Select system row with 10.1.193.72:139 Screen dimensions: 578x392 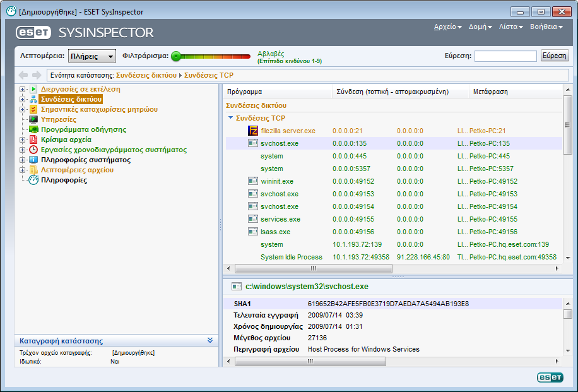[x=394, y=244]
